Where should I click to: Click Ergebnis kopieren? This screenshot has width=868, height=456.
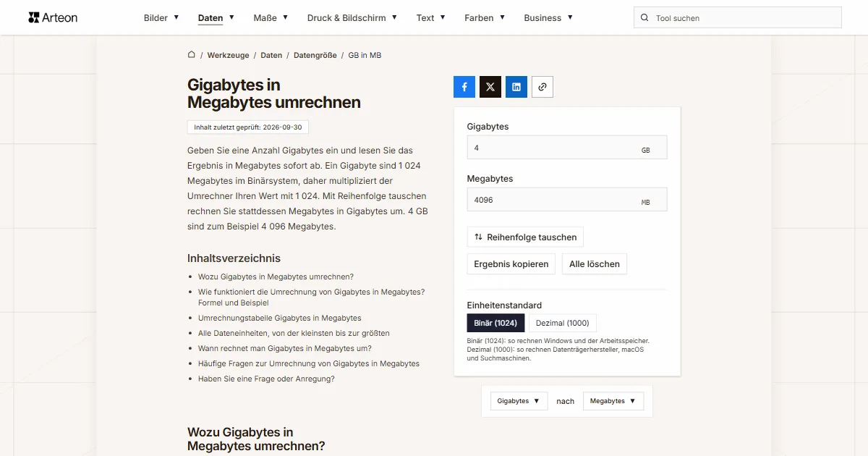[x=511, y=264]
